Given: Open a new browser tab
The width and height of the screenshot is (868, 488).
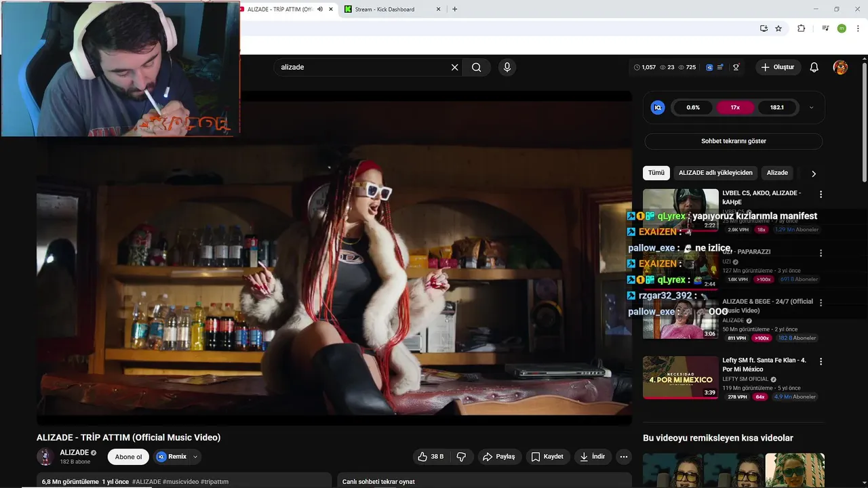Looking at the screenshot, I should tap(454, 9).
